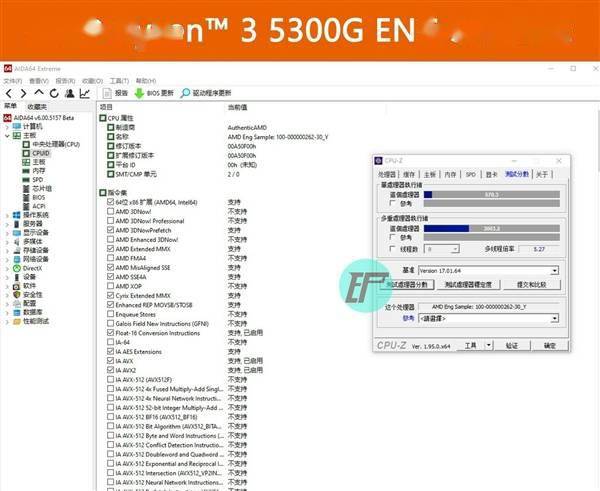This screenshot has width=600, height=491.
Task: Select 服务器 server item in tree
Action: [33, 223]
